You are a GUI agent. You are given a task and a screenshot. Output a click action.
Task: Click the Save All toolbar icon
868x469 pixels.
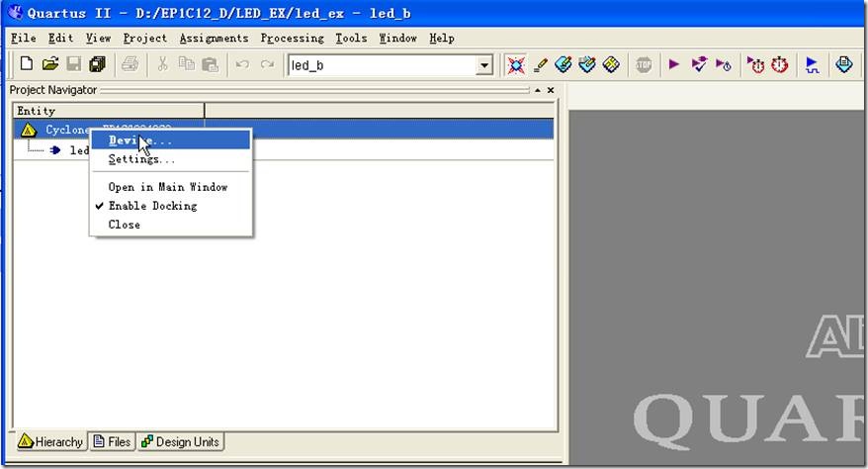[97, 64]
